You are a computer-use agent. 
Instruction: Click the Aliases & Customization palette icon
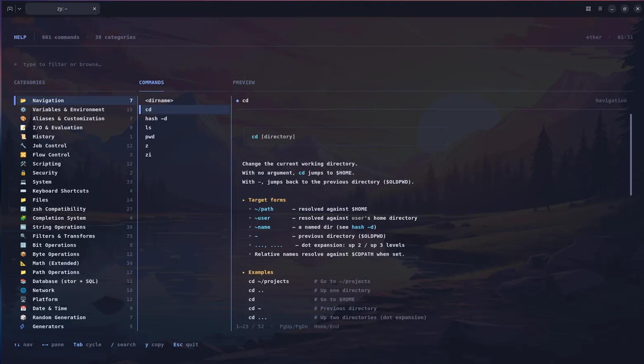[x=23, y=119]
